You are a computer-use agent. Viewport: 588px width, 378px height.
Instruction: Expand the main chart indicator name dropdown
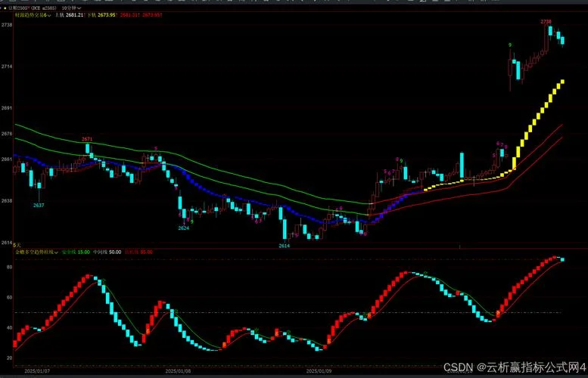coord(33,15)
